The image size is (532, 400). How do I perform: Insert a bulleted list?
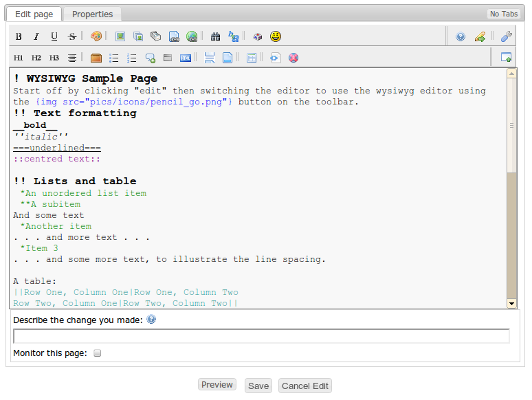coord(114,58)
